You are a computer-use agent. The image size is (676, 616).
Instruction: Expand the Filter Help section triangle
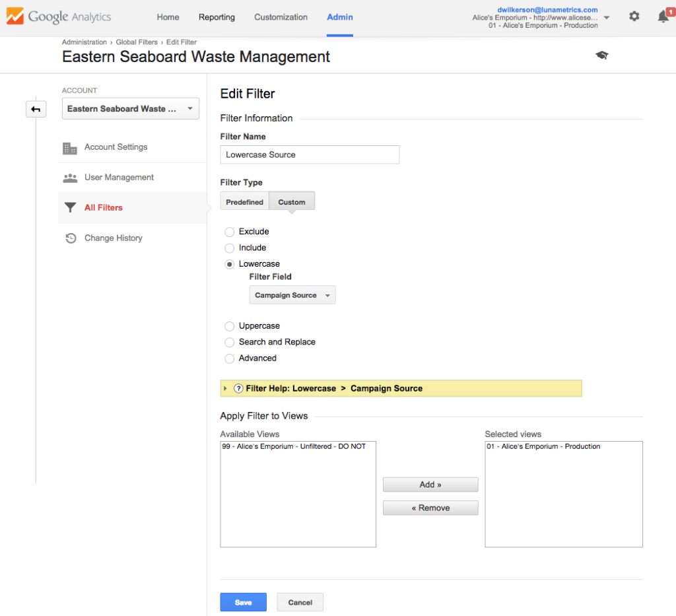225,388
